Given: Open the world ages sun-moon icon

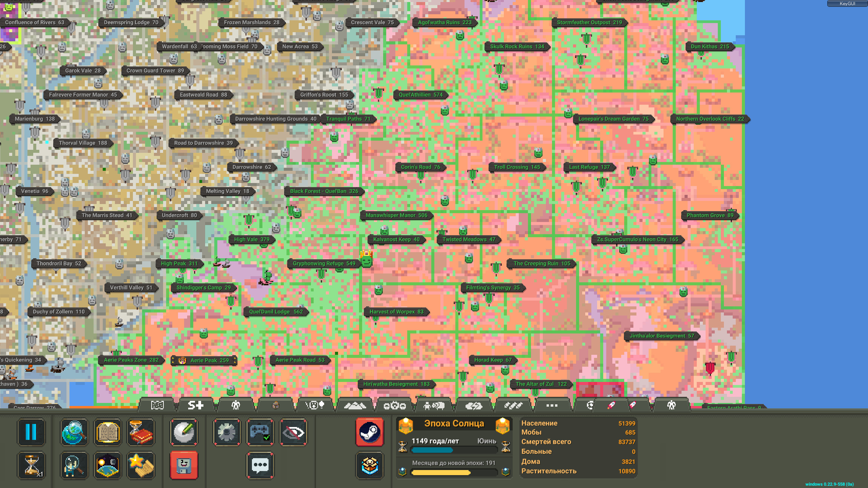Looking at the screenshot, I should coord(107,465).
